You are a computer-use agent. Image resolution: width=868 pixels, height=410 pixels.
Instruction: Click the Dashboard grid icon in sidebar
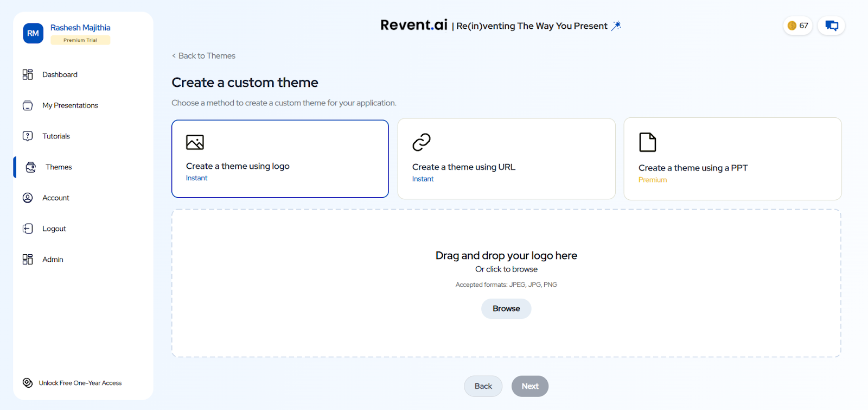[28, 74]
